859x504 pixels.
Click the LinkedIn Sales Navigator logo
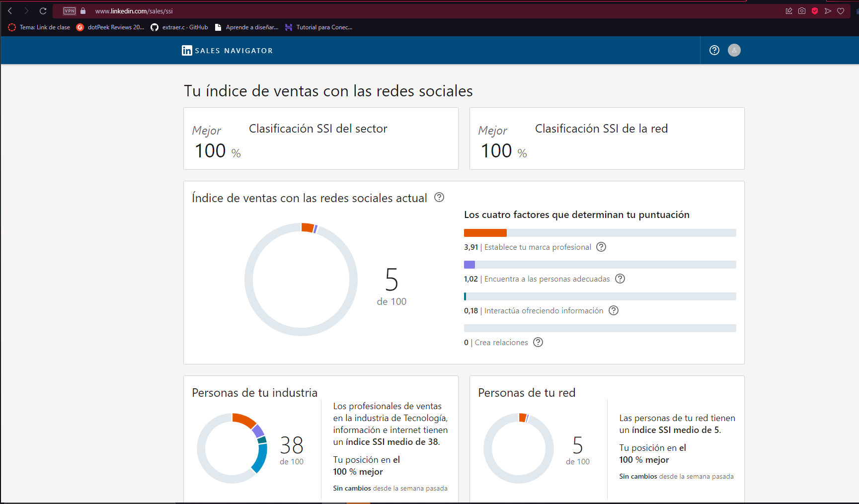pyautogui.click(x=227, y=50)
